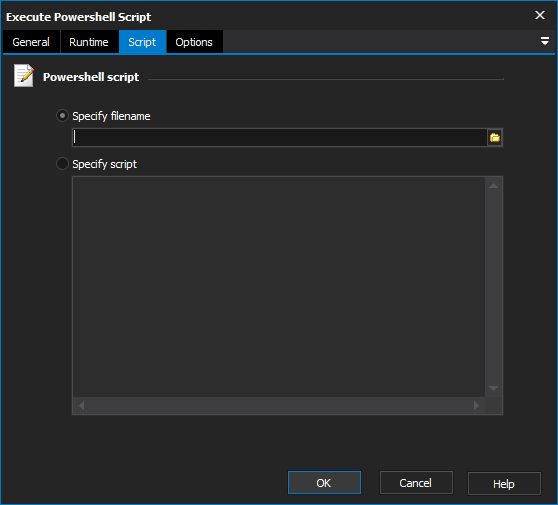Open the Options tab
Image resolution: width=558 pixels, height=505 pixels.
tap(194, 42)
